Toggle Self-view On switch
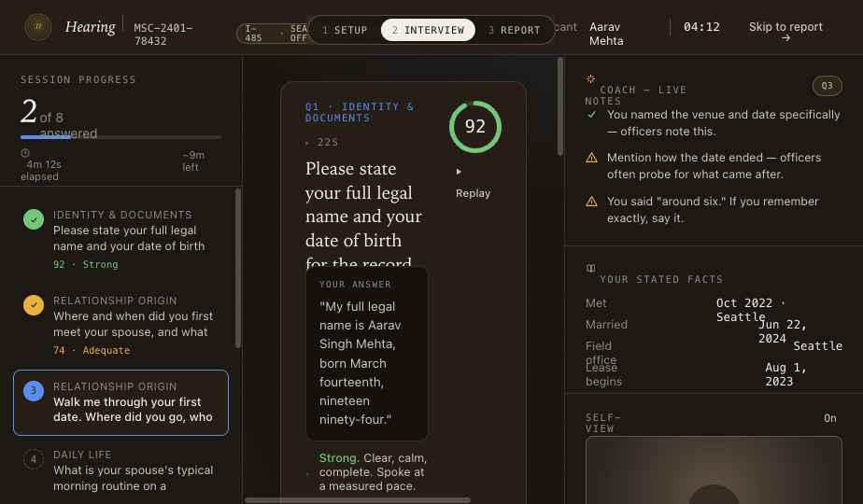 (x=830, y=418)
